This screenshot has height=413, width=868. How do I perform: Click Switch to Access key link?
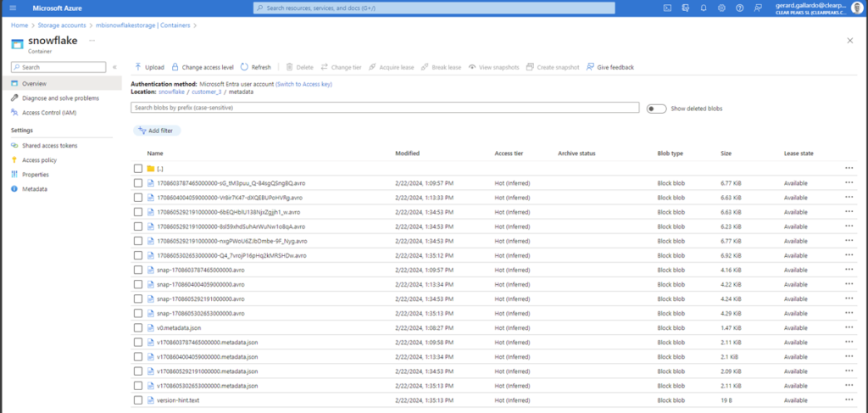click(x=304, y=84)
